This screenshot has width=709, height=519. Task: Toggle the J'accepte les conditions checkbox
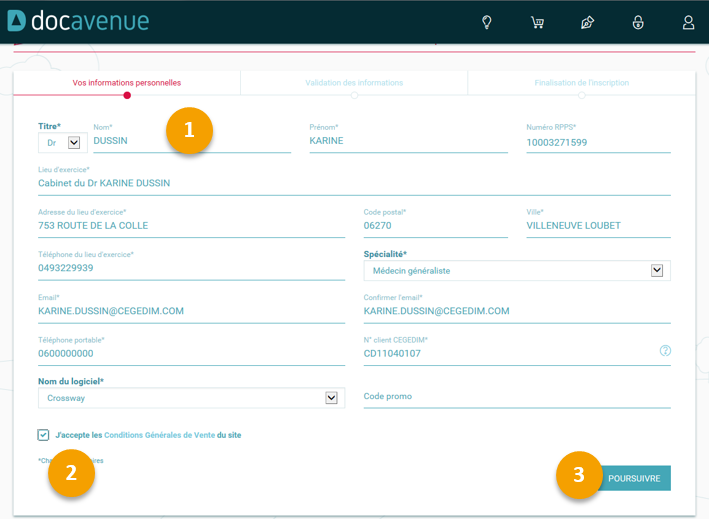coord(43,435)
